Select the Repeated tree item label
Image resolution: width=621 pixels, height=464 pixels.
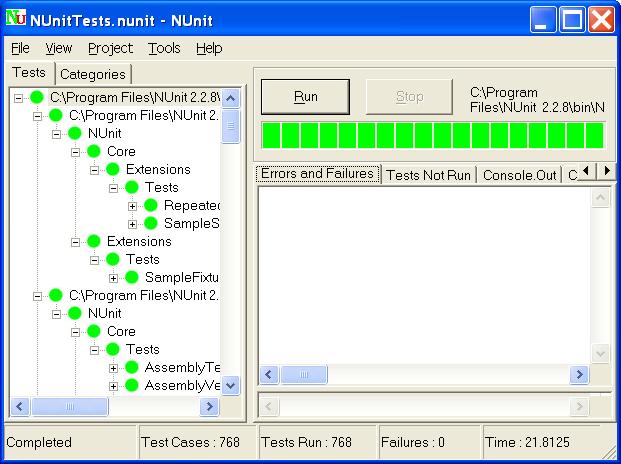tap(192, 205)
